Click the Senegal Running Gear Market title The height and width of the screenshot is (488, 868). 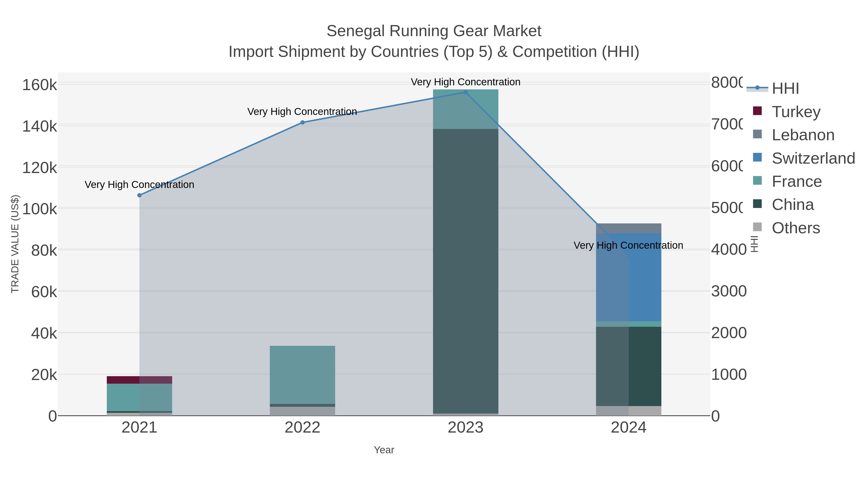click(434, 31)
